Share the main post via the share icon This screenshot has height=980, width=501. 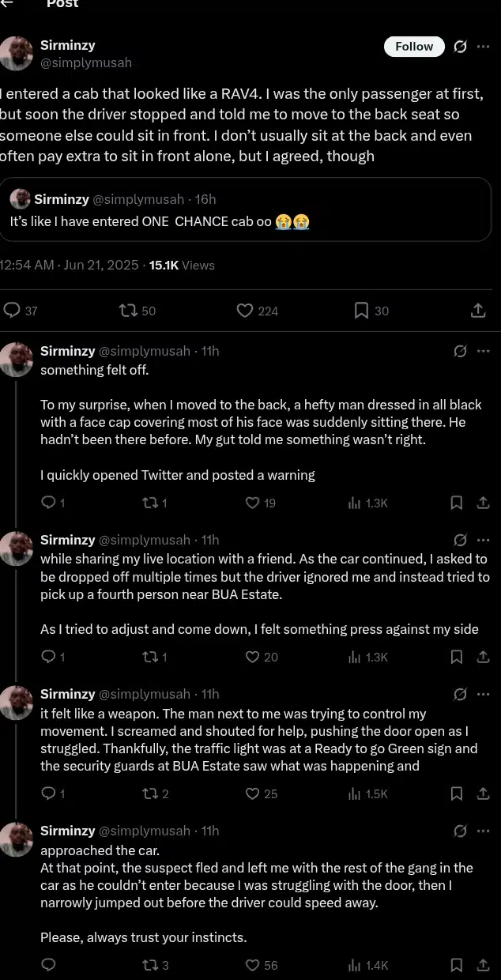478,311
